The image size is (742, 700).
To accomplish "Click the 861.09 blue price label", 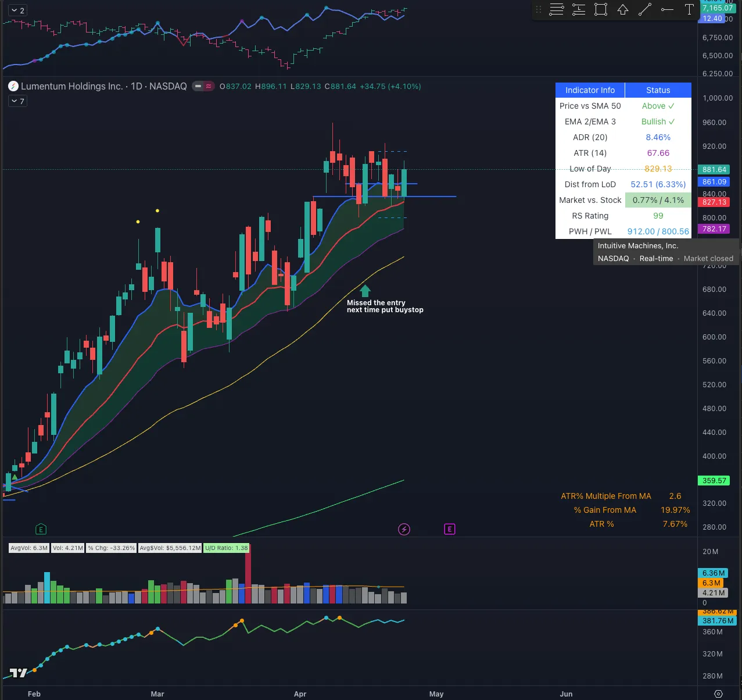I will tap(714, 182).
